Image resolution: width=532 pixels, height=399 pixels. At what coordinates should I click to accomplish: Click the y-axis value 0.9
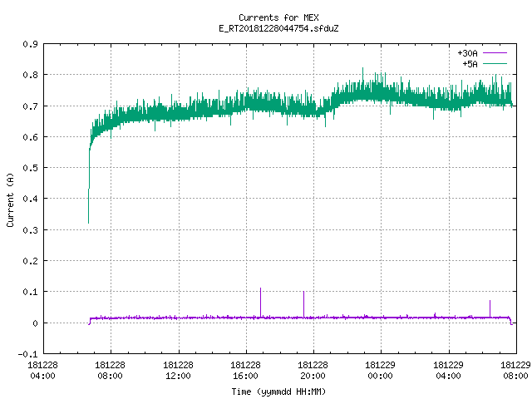click(x=30, y=44)
